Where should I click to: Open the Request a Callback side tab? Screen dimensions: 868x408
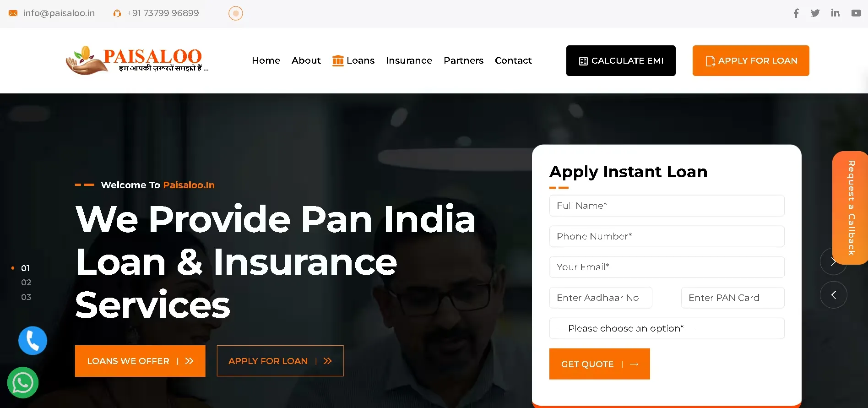pos(850,208)
